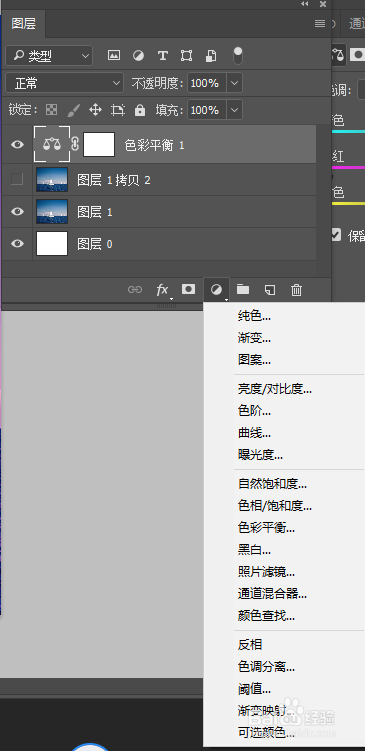Delete layer with the trash icon
This screenshot has width=365, height=751.
tap(297, 289)
